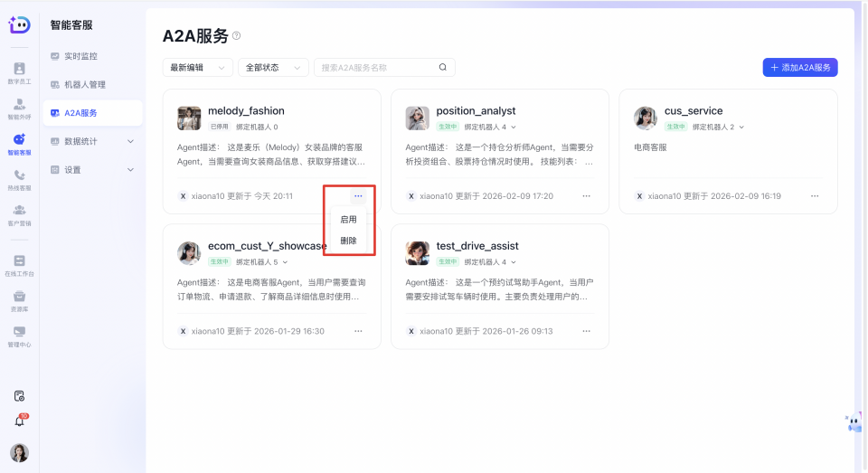Expand bound robots list for position_analyst
Image resolution: width=868 pixels, height=473 pixels.
point(513,128)
